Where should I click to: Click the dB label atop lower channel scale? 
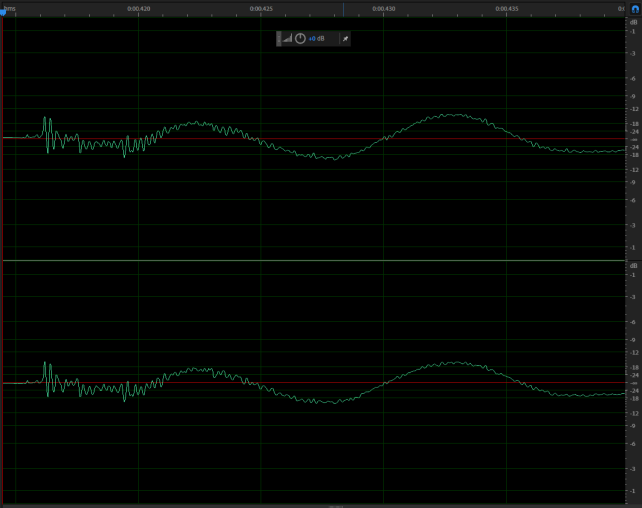633,266
